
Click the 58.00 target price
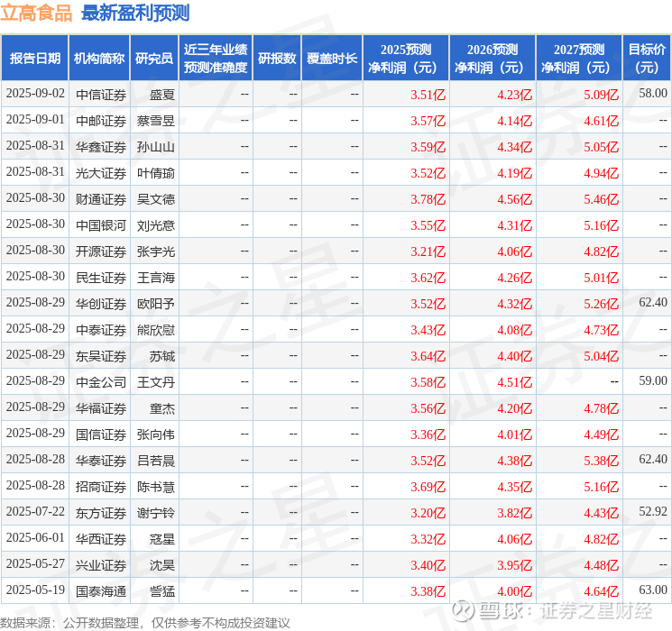point(653,94)
